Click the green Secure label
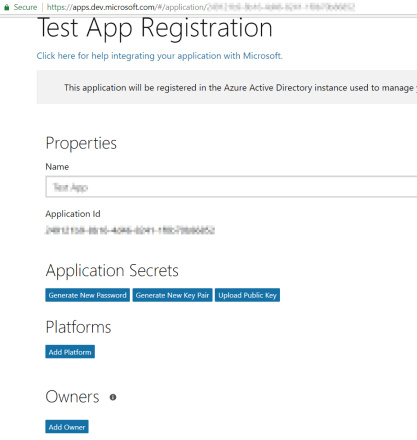The height and width of the screenshot is (440, 417). point(25,7)
